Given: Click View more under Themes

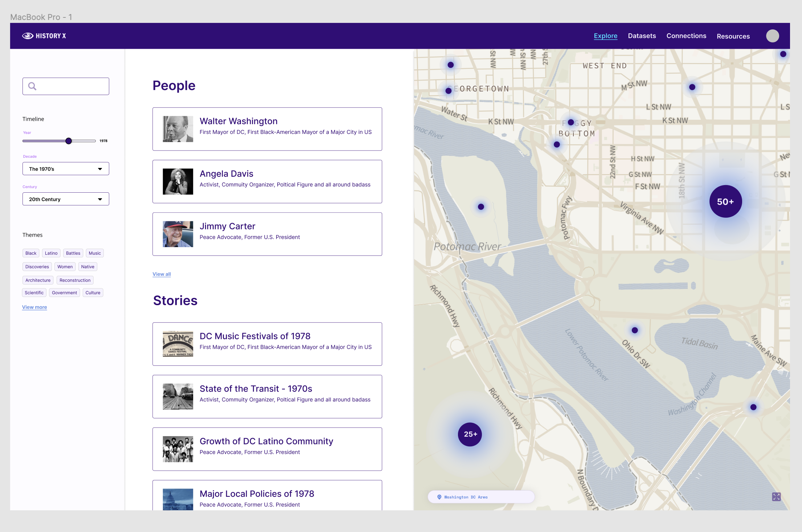Looking at the screenshot, I should point(34,307).
